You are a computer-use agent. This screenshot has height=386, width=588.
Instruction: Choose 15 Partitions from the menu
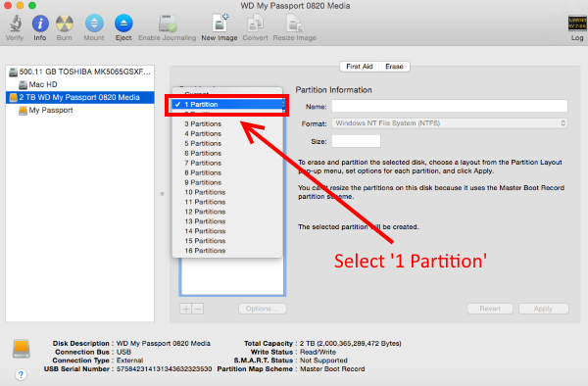point(227,241)
